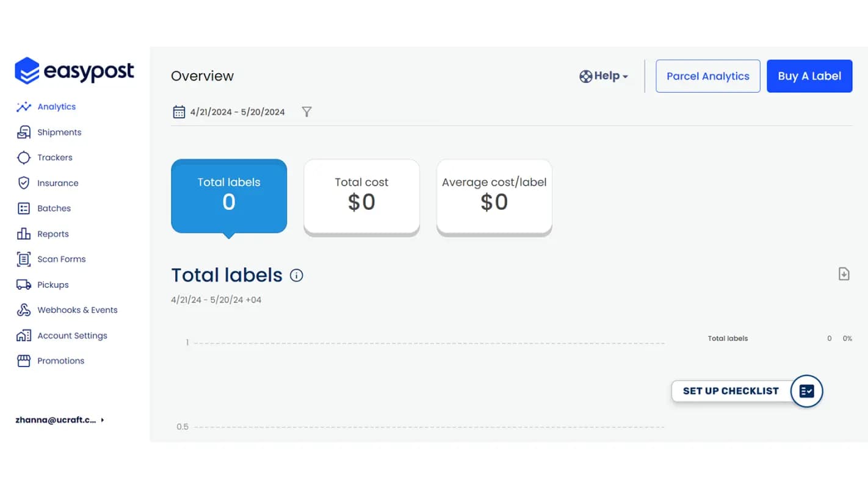Viewport: 868px width, 488px height.
Task: Click the Trackers crosshair icon
Action: [24, 158]
